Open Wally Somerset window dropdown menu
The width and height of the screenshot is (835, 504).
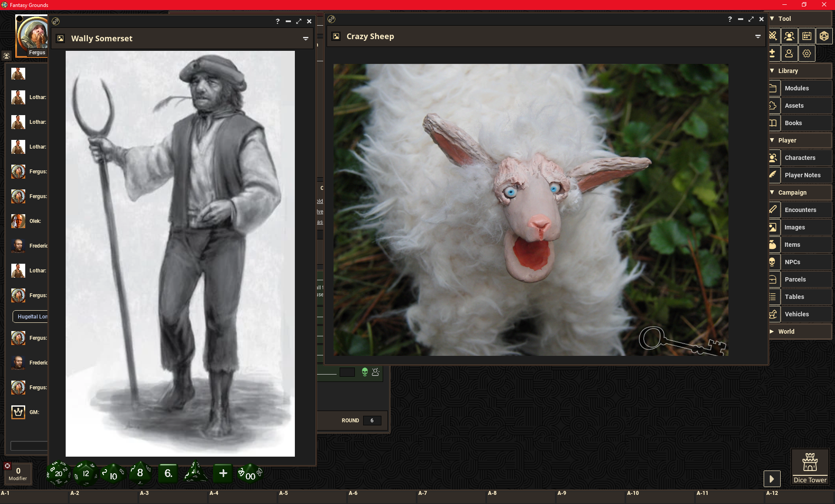pyautogui.click(x=306, y=39)
